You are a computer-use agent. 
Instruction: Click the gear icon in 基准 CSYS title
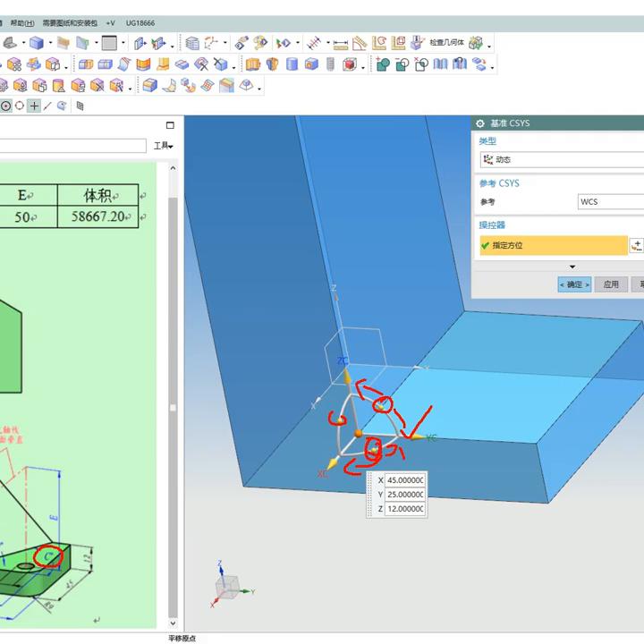point(480,123)
